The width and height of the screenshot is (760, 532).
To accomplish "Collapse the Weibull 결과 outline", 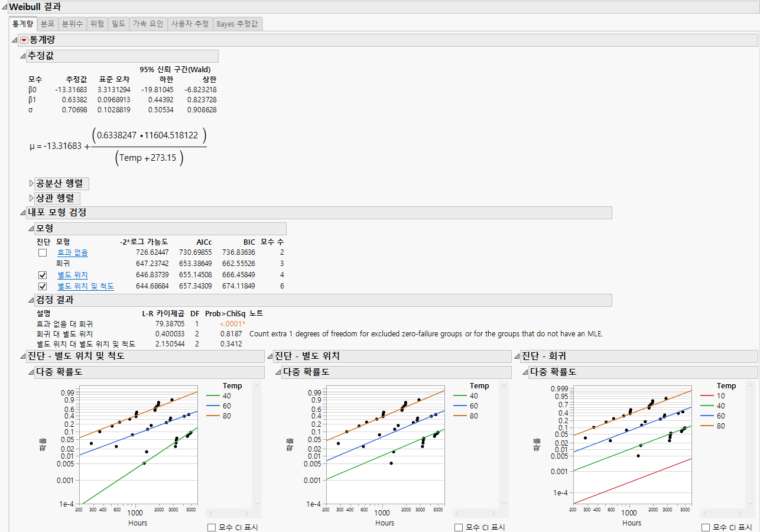I will pos(5,7).
